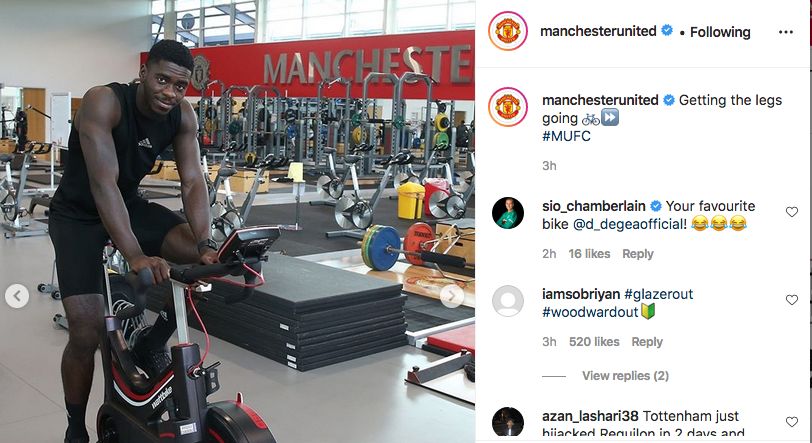The image size is (812, 443).
Task: Open sio_chamberlain's profile picture
Action: point(508,212)
